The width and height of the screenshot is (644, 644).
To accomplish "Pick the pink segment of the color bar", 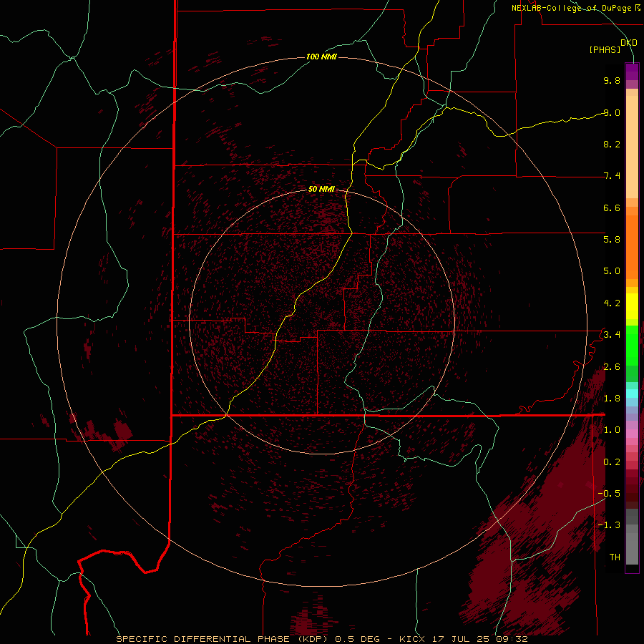I will coord(632,434).
